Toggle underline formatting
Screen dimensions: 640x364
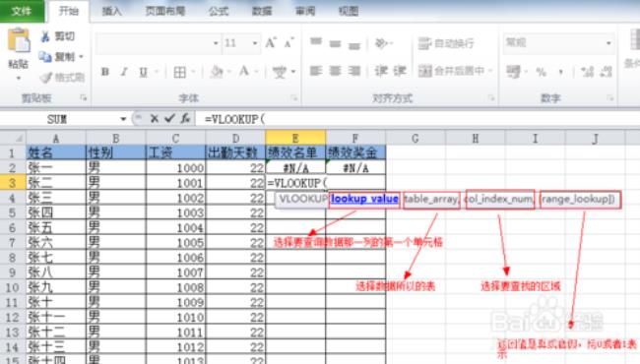coord(143,72)
